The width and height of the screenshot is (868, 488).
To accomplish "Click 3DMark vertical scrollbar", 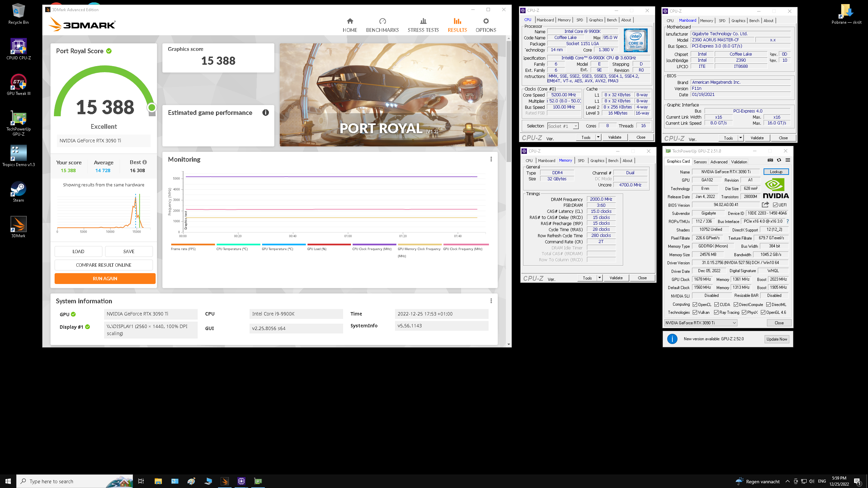I will (509, 102).
